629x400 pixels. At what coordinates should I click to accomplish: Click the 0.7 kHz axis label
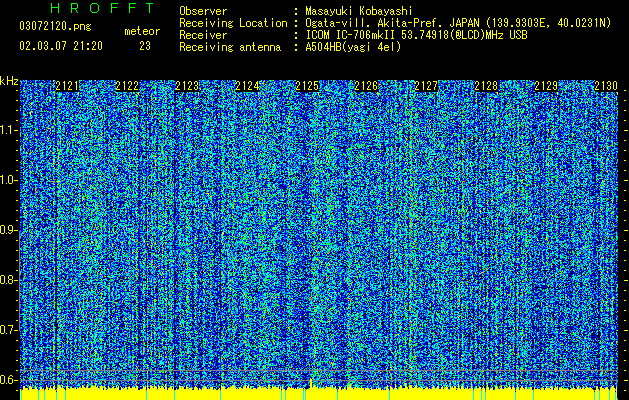point(9,330)
